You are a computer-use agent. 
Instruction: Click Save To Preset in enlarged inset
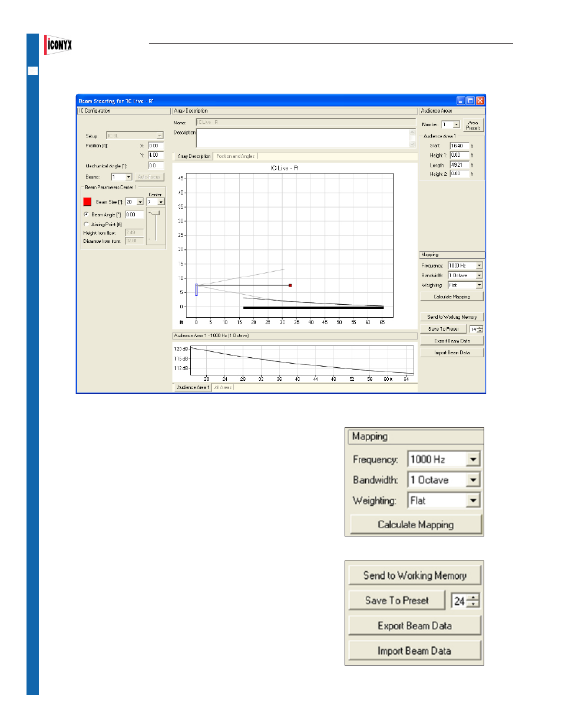[x=397, y=601]
